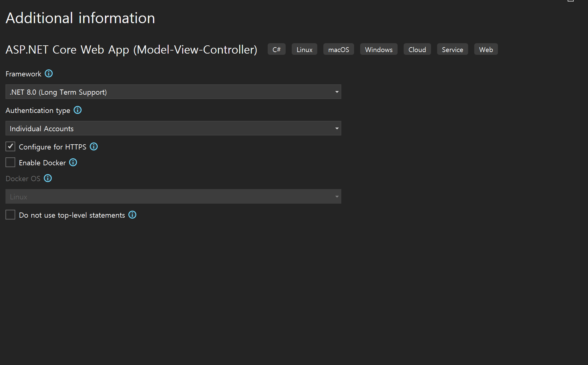Click info icon beside Enable Docker
The width and height of the screenshot is (588, 365).
pos(73,163)
